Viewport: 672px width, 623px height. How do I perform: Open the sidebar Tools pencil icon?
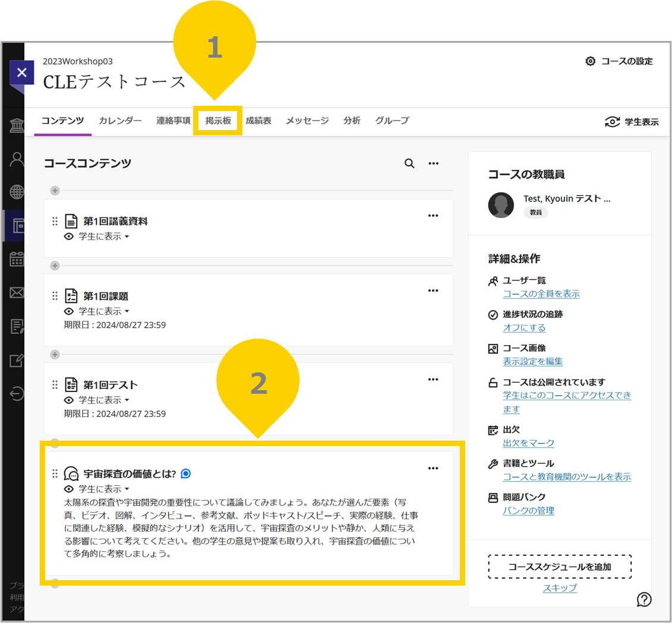pyautogui.click(x=17, y=360)
